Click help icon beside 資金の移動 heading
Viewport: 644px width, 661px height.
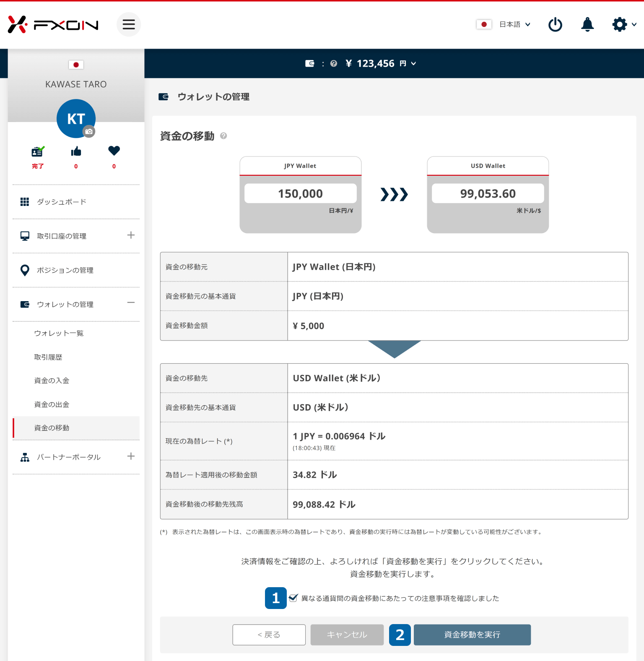[x=223, y=136]
